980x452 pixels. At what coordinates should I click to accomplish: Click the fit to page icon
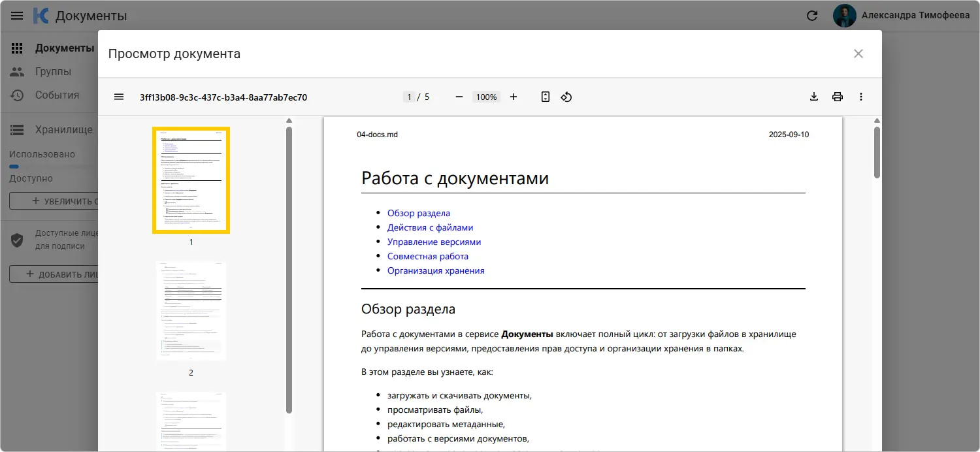(546, 97)
